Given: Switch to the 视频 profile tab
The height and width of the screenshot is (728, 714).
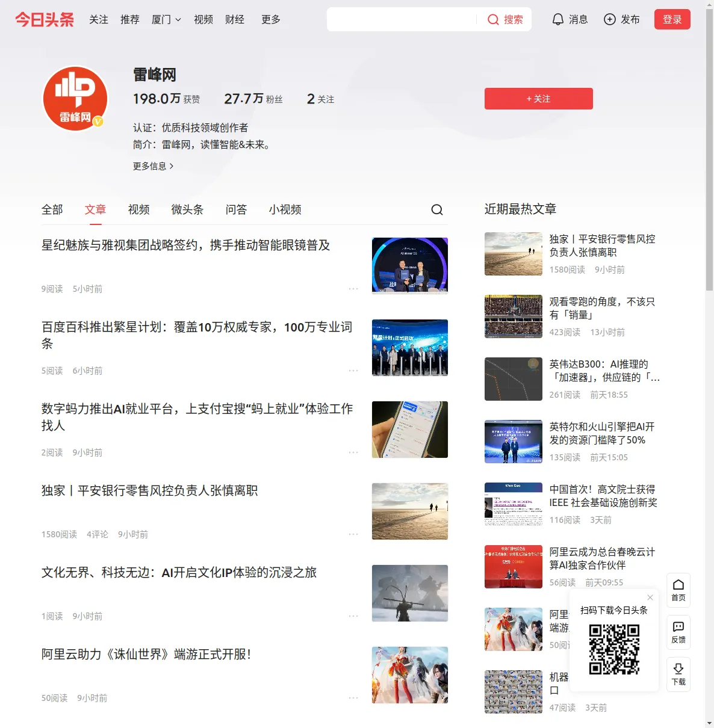Looking at the screenshot, I should point(139,209).
